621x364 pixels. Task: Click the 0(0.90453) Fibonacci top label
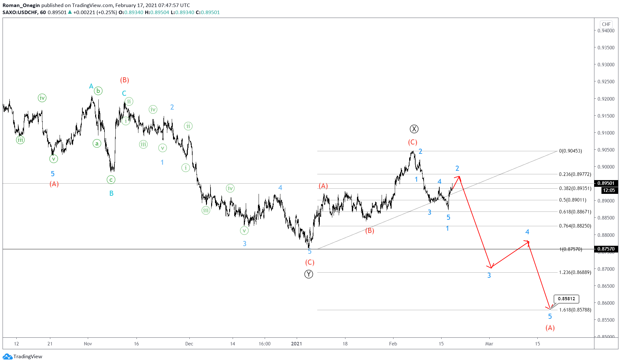coord(570,151)
